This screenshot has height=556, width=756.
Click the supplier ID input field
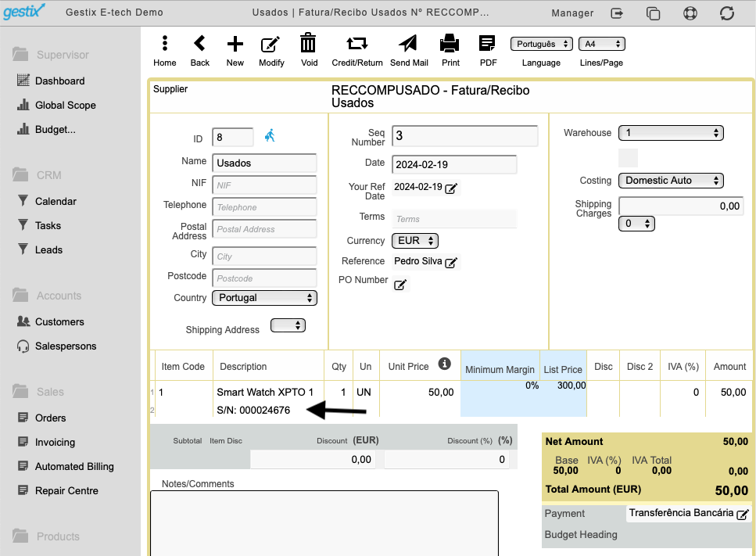[233, 138]
